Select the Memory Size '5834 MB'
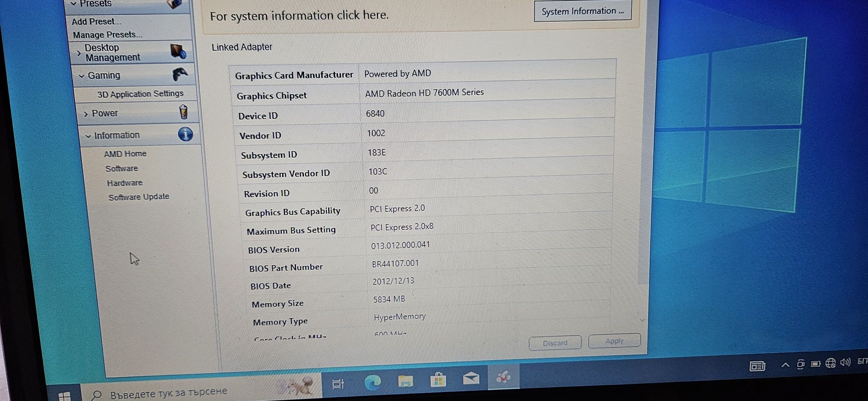The height and width of the screenshot is (401, 868). [x=389, y=299]
